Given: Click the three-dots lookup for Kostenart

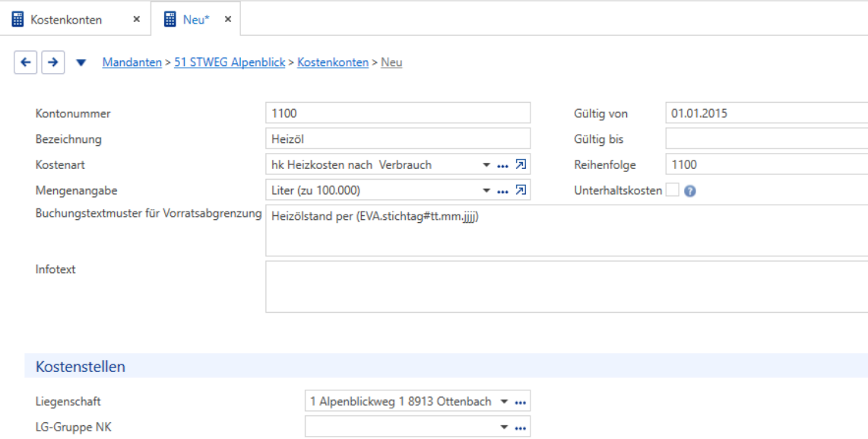Looking at the screenshot, I should point(502,165).
